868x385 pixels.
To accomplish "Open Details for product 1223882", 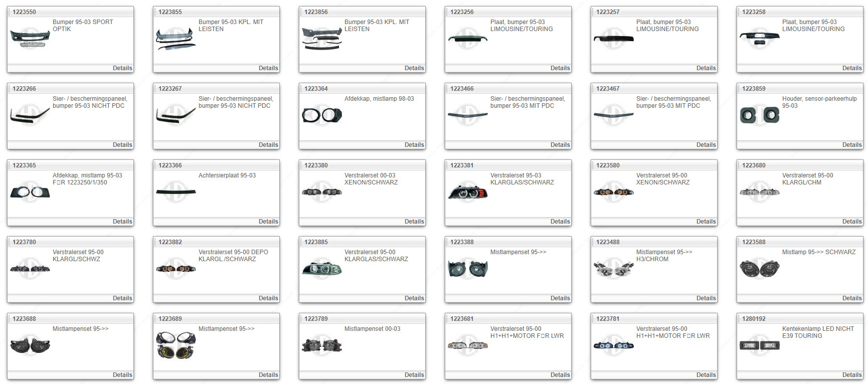I will (x=268, y=298).
